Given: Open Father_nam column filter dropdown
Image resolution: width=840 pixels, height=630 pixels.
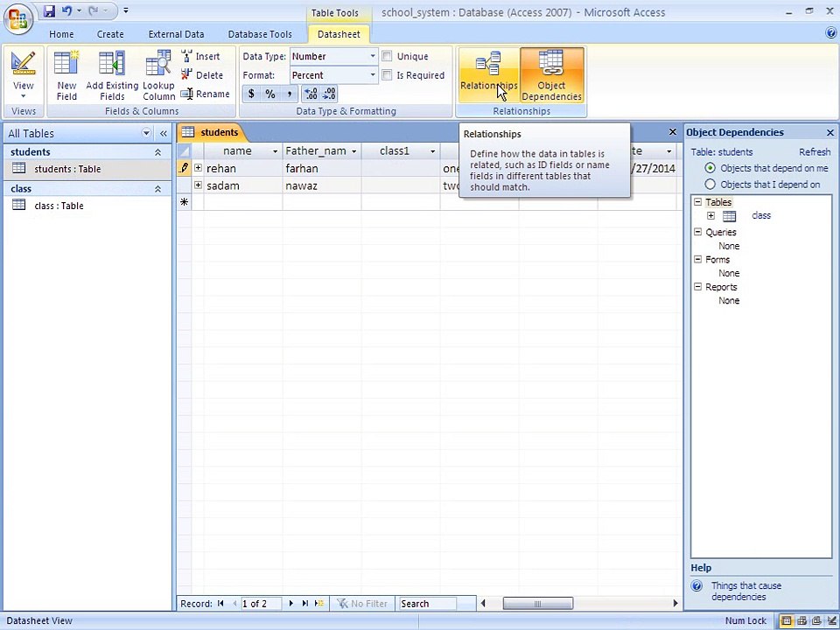Looking at the screenshot, I should 353,151.
